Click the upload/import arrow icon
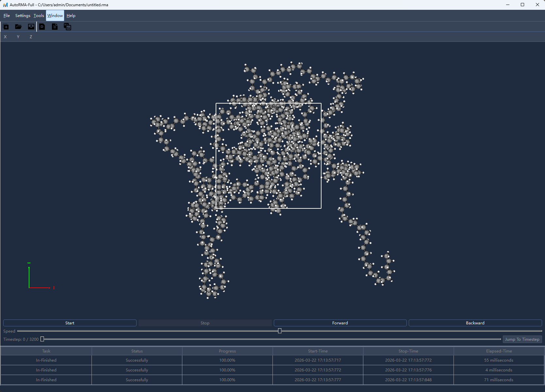The width and height of the screenshot is (545, 392). (31, 27)
